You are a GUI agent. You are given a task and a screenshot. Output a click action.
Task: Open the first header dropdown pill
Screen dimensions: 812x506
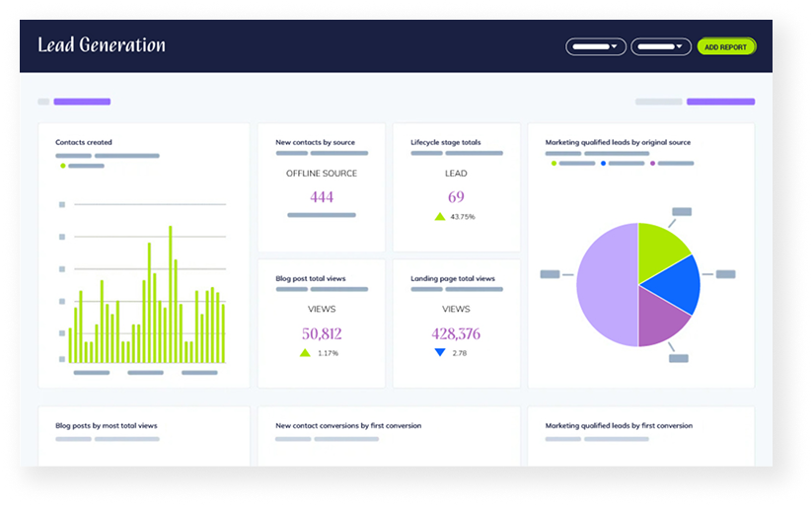[596, 47]
